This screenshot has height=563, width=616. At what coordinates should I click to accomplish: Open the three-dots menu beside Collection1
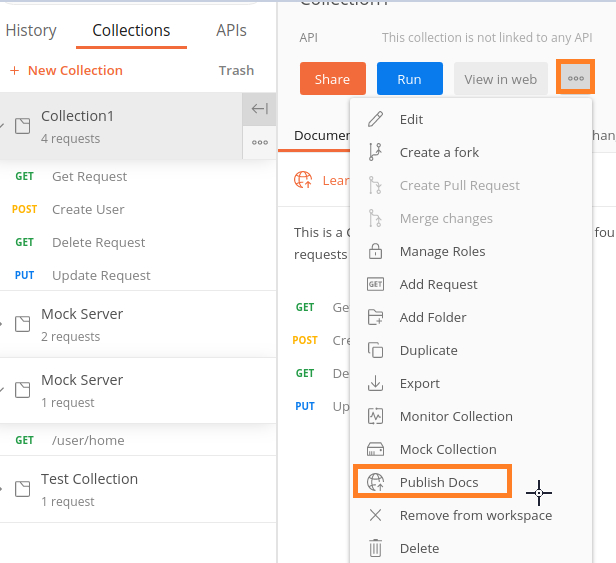(259, 142)
